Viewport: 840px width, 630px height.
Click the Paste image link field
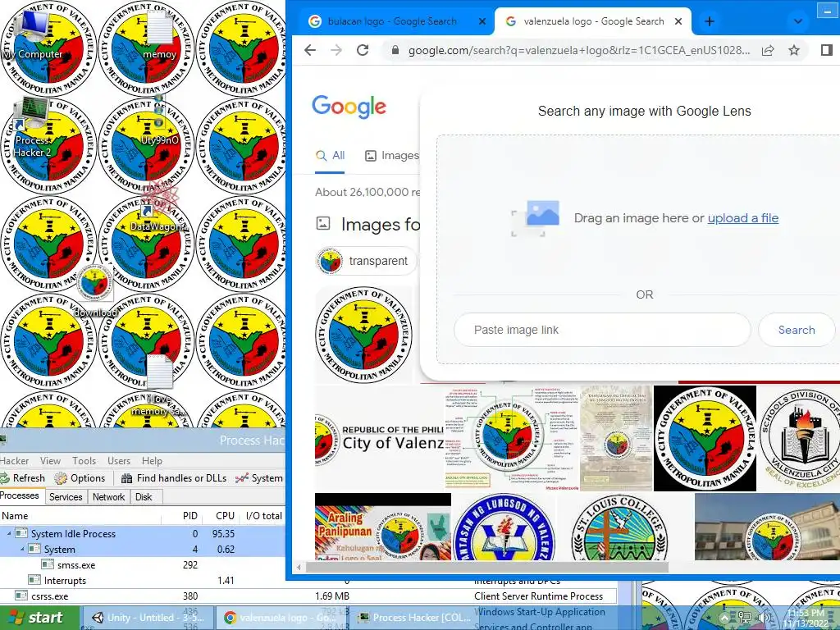[602, 330]
